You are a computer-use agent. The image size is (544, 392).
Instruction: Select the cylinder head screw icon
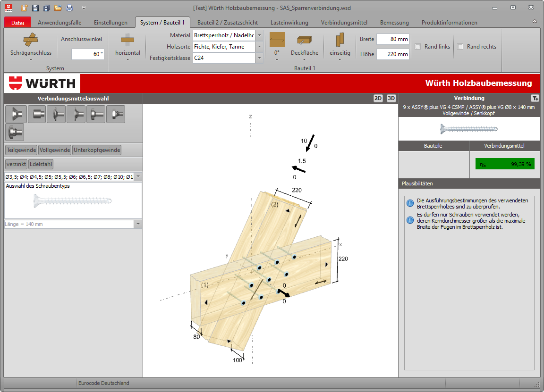(37, 114)
